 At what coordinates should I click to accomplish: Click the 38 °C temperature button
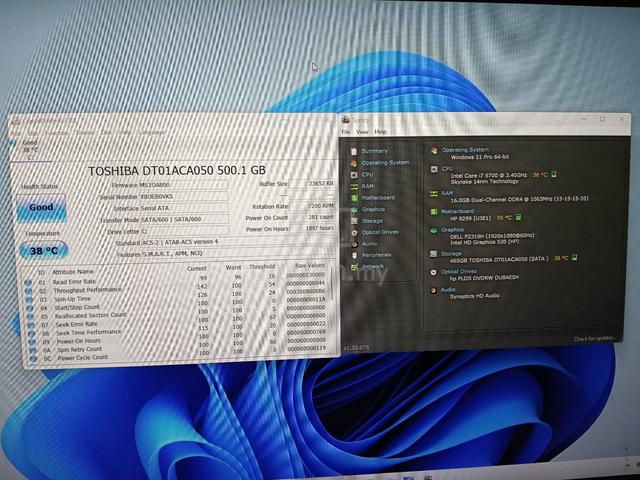coord(43,251)
